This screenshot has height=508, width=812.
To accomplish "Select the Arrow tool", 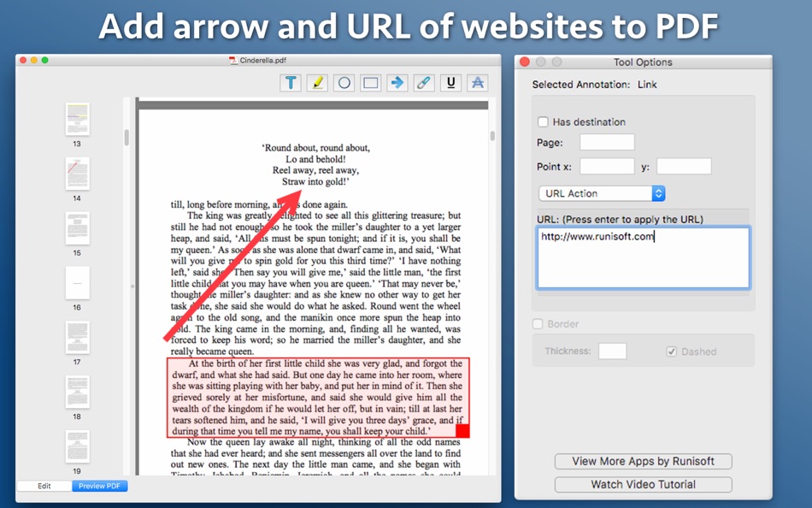I will [397, 83].
